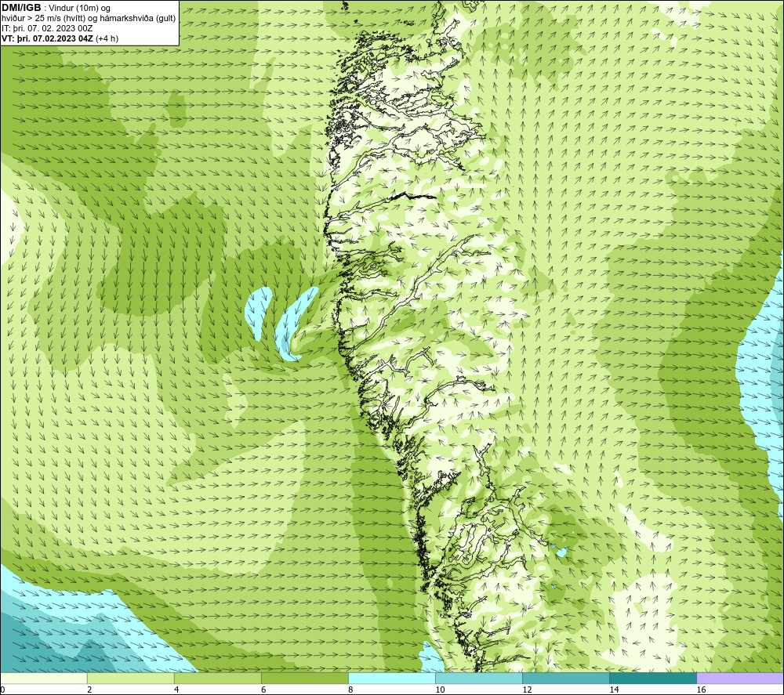Click the '(+4 h)' forecast offset text

coord(107,38)
